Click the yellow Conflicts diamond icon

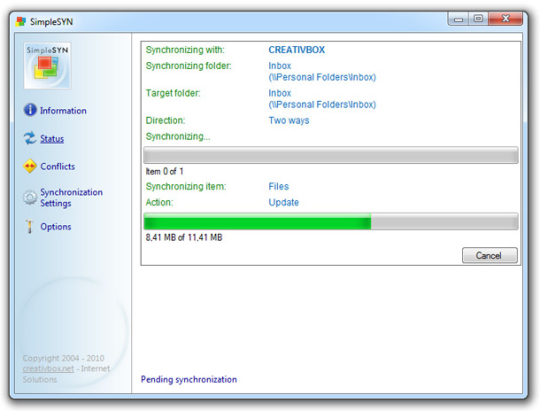(x=30, y=166)
